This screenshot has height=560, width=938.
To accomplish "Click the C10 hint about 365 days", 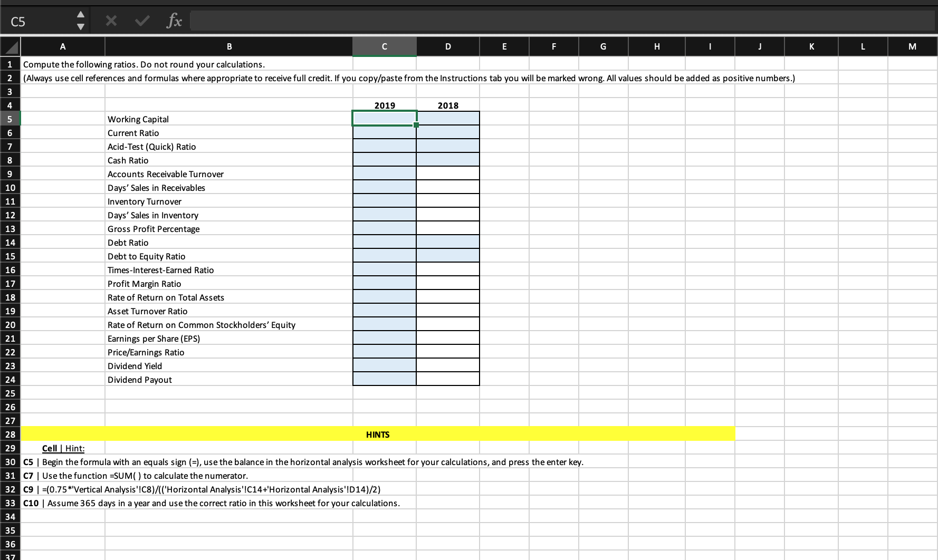I will pyautogui.click(x=212, y=503).
